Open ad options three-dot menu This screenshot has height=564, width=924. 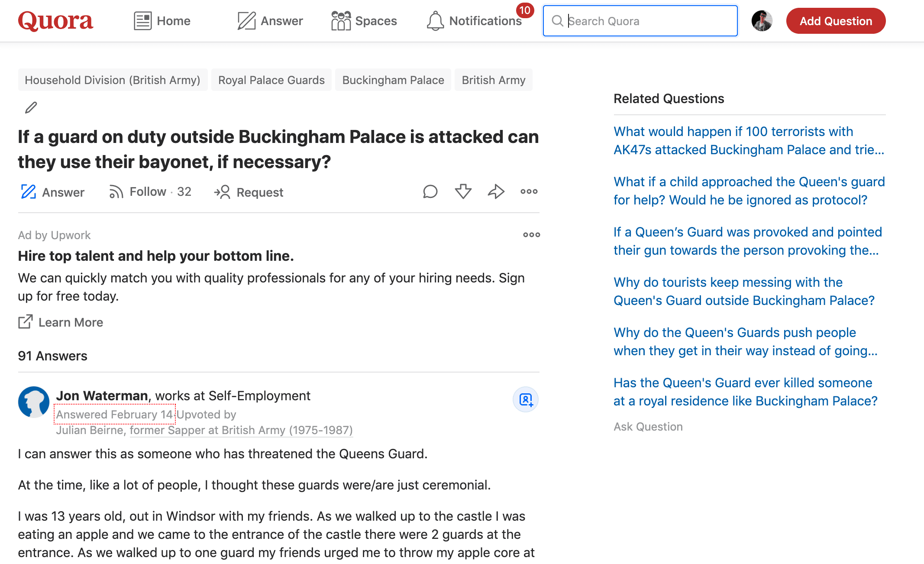pyautogui.click(x=531, y=235)
